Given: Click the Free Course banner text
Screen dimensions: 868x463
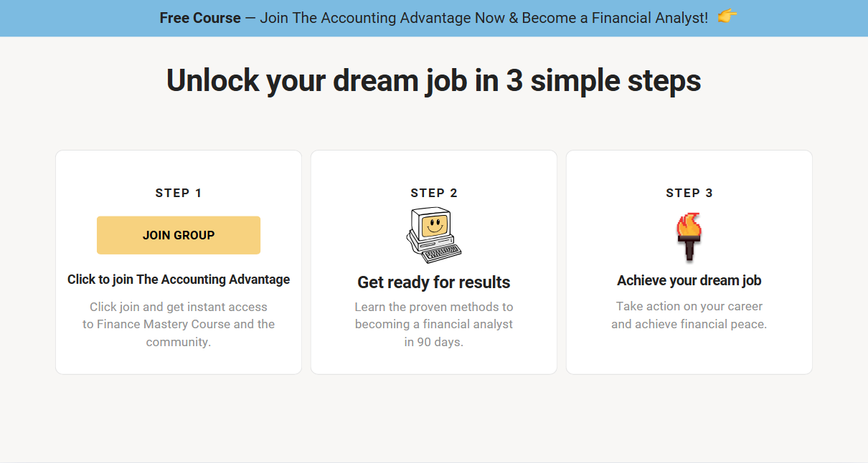Looking at the screenshot, I should [200, 18].
